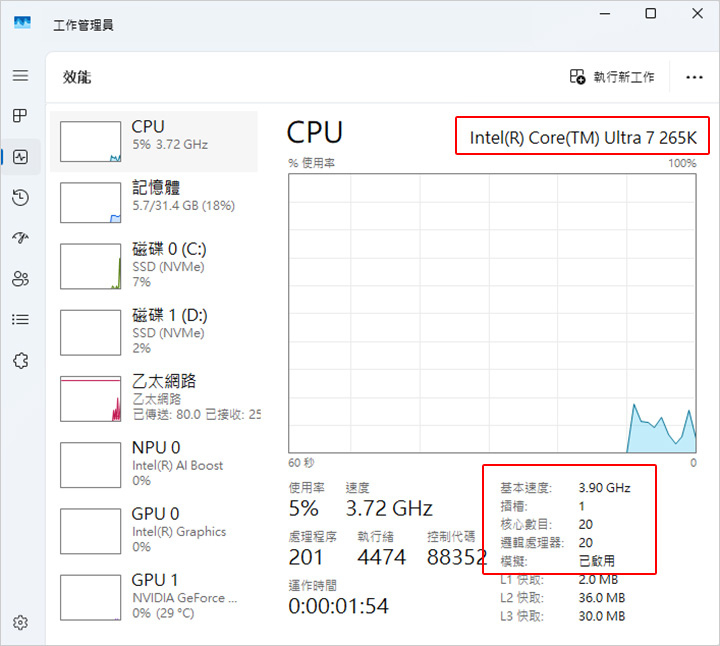The image size is (720, 646).
Task: Select GPU 1 NVIDIA GeForce entry
Action: (x=154, y=597)
